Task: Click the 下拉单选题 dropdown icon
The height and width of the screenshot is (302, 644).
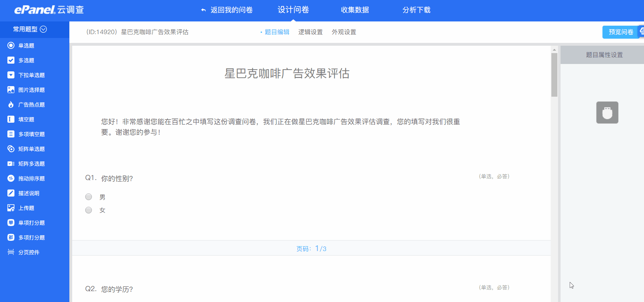Action: (x=11, y=75)
